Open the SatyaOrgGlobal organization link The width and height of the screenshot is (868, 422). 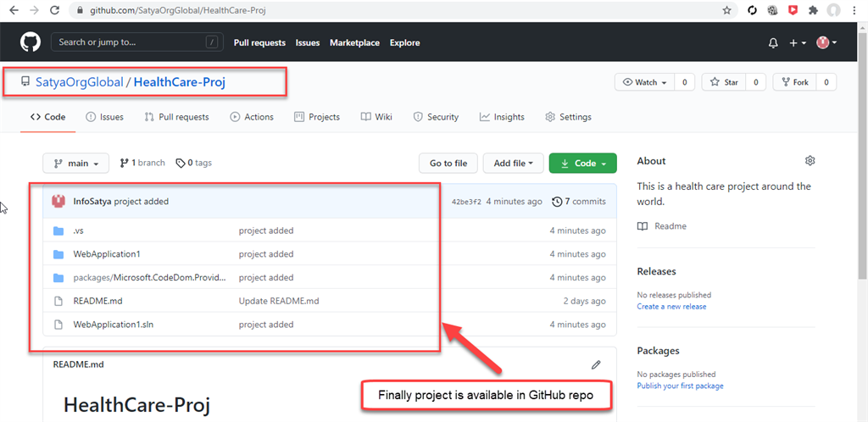click(x=79, y=82)
